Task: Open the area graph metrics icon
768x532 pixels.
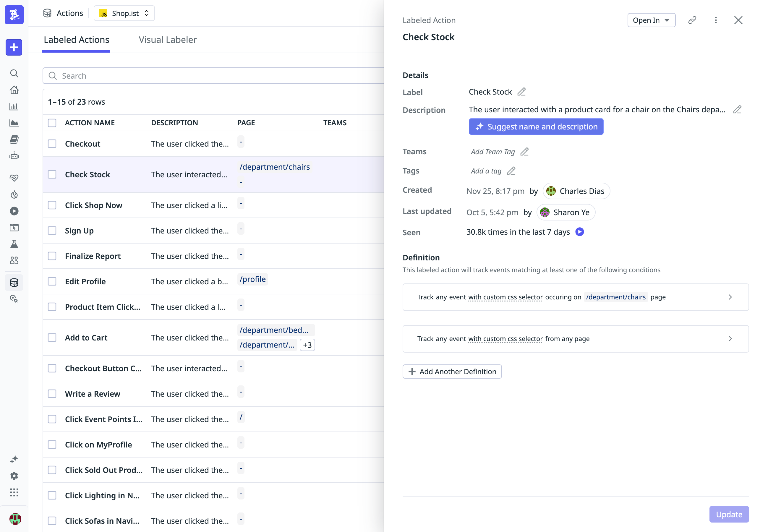Action: click(14, 123)
